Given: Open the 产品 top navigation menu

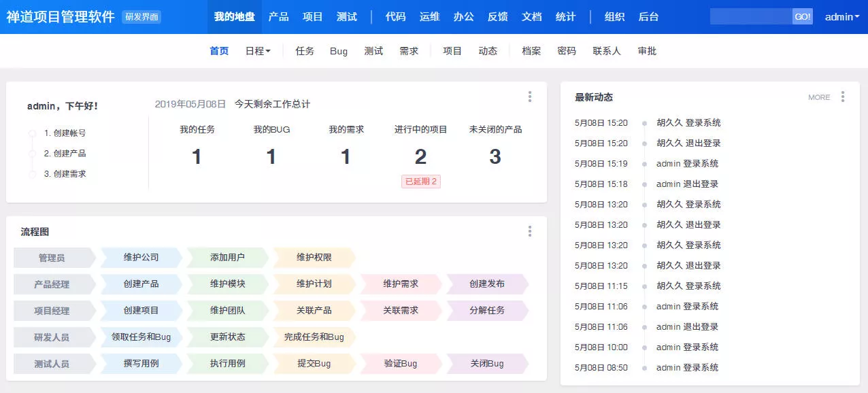Looking at the screenshot, I should (278, 17).
